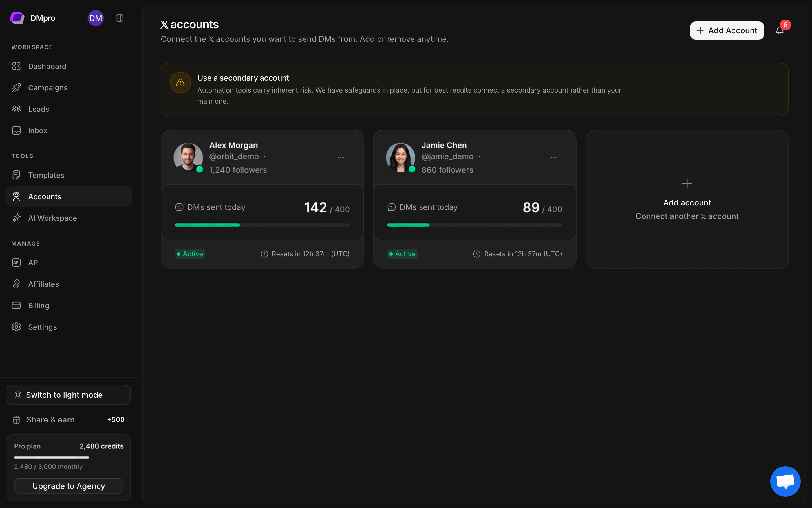Open the live chat bubble widget
The height and width of the screenshot is (508, 812).
pyautogui.click(x=785, y=481)
